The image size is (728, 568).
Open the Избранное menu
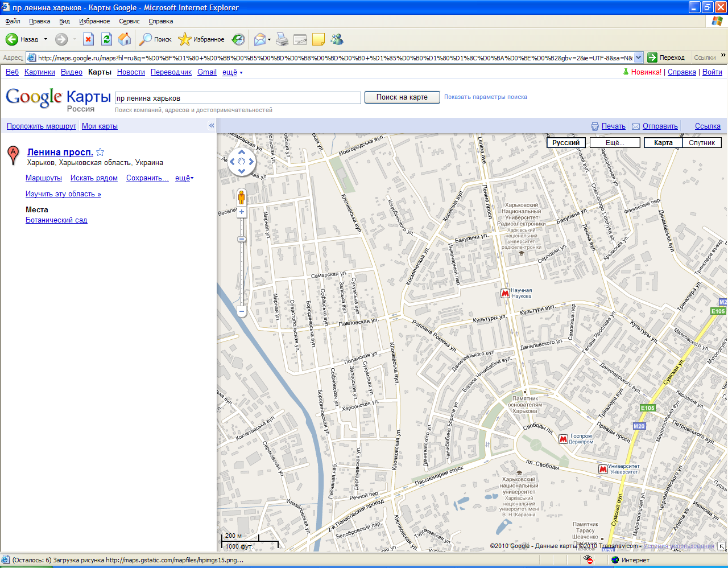(94, 21)
